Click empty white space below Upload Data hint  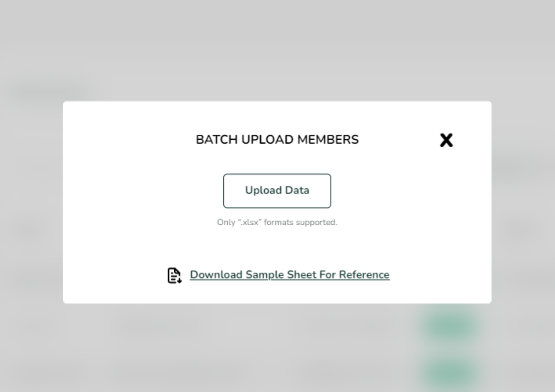(x=277, y=245)
